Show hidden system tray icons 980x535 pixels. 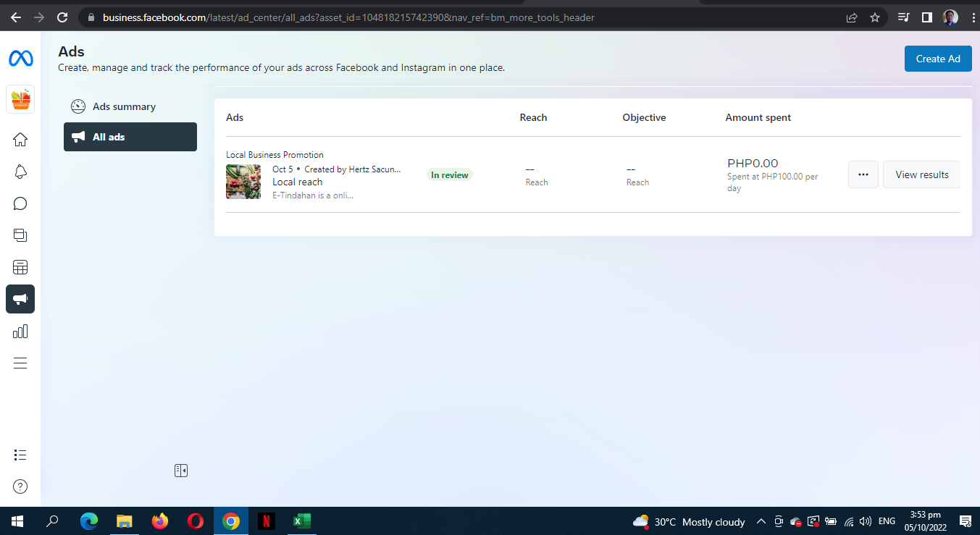click(x=761, y=521)
